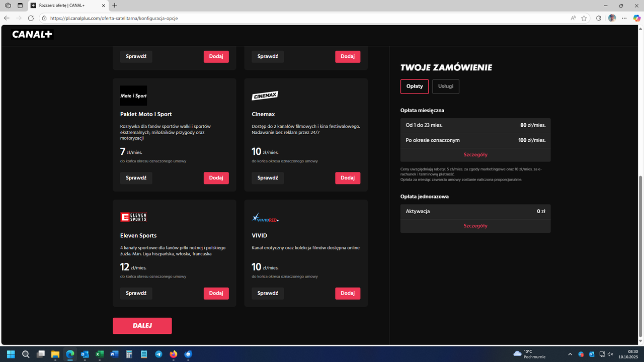
Task: Open Firefox from taskbar
Action: (174, 354)
